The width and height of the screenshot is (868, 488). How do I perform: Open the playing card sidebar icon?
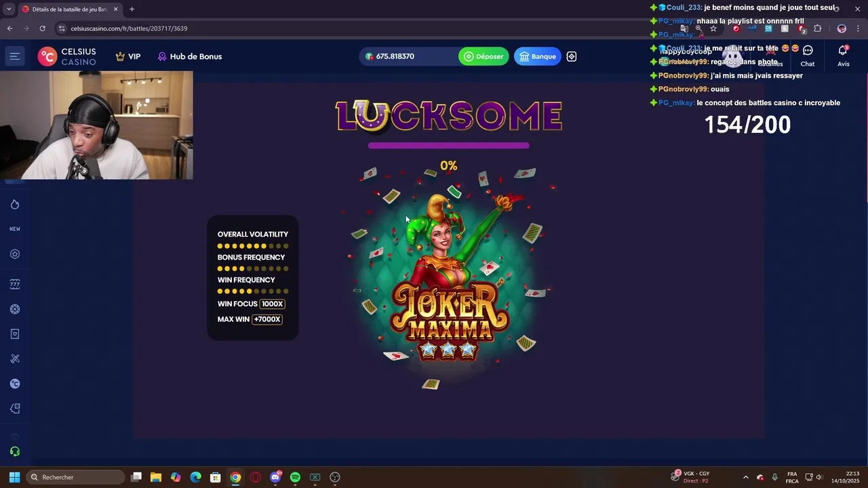(15, 334)
